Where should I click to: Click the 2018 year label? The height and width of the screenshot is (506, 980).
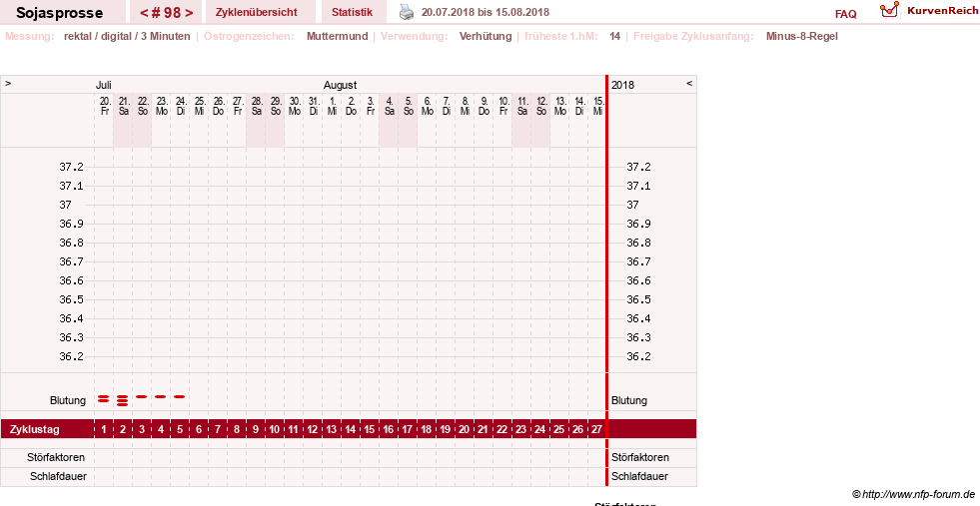[622, 85]
